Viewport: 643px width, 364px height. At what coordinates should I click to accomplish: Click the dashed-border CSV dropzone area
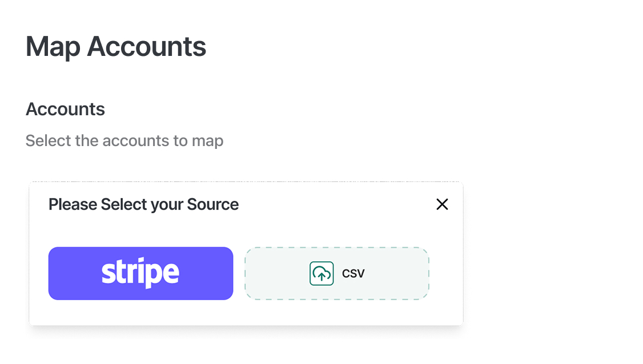(x=337, y=273)
